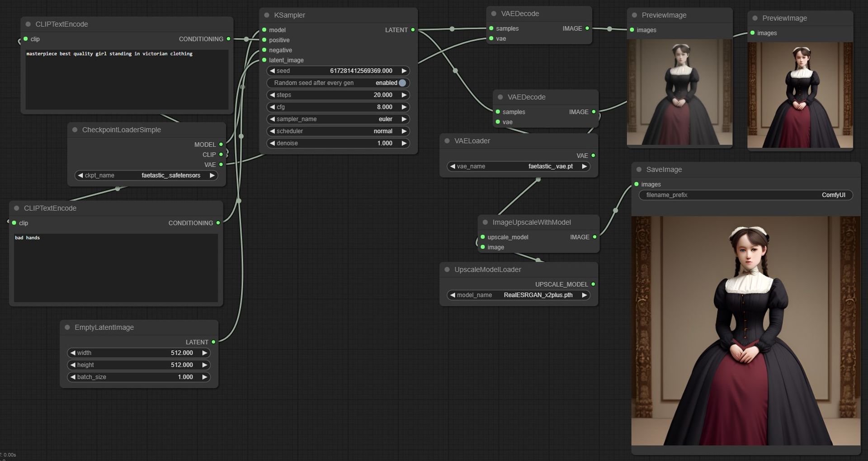Click the KSampler node collapse dot
The height and width of the screenshot is (461, 868).
tap(267, 15)
